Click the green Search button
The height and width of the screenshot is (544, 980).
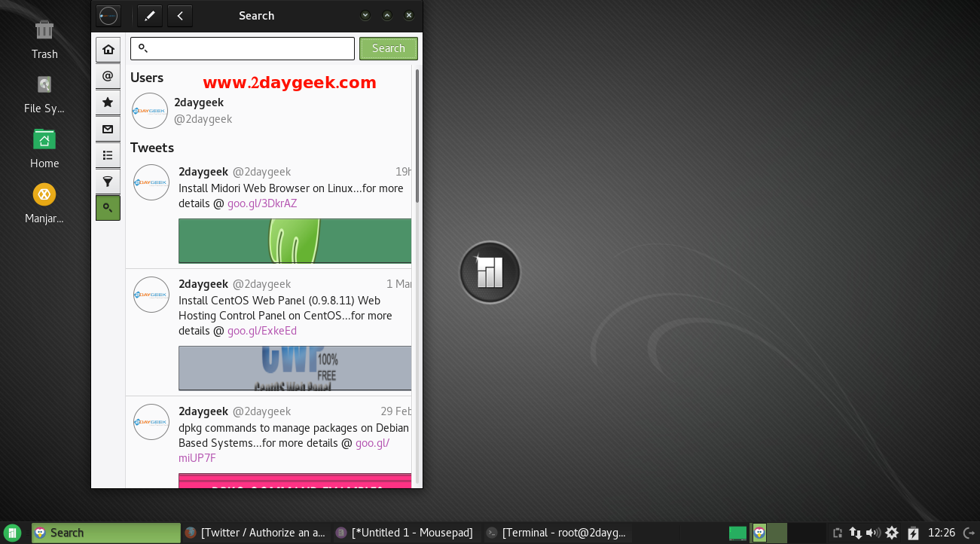[389, 48]
